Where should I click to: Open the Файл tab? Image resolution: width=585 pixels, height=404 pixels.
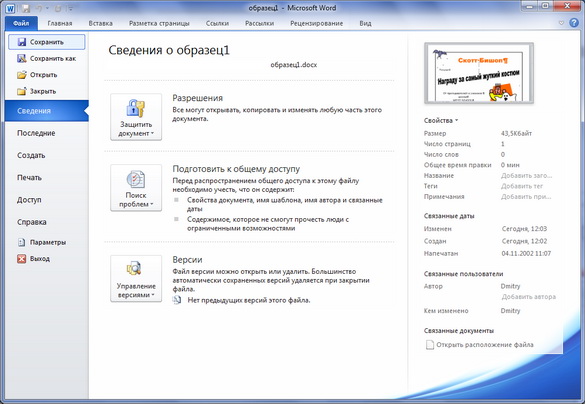(21, 23)
